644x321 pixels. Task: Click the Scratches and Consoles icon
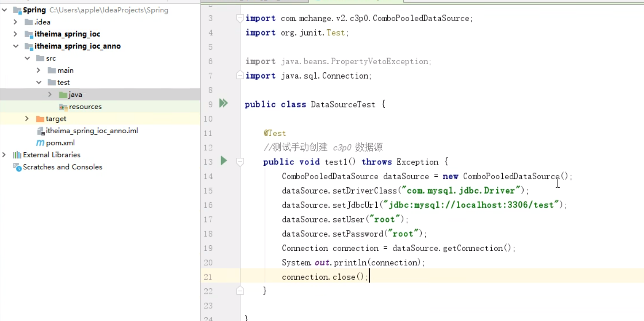[16, 167]
